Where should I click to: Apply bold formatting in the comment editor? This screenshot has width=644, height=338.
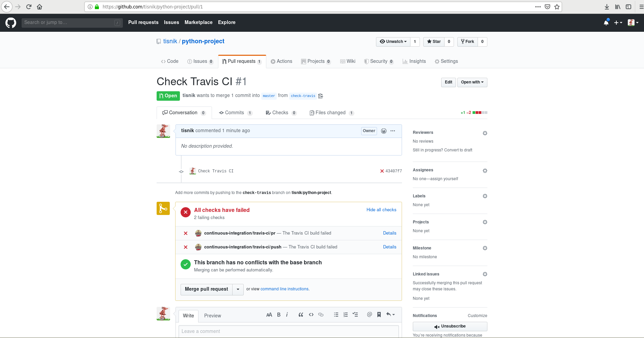click(x=279, y=315)
